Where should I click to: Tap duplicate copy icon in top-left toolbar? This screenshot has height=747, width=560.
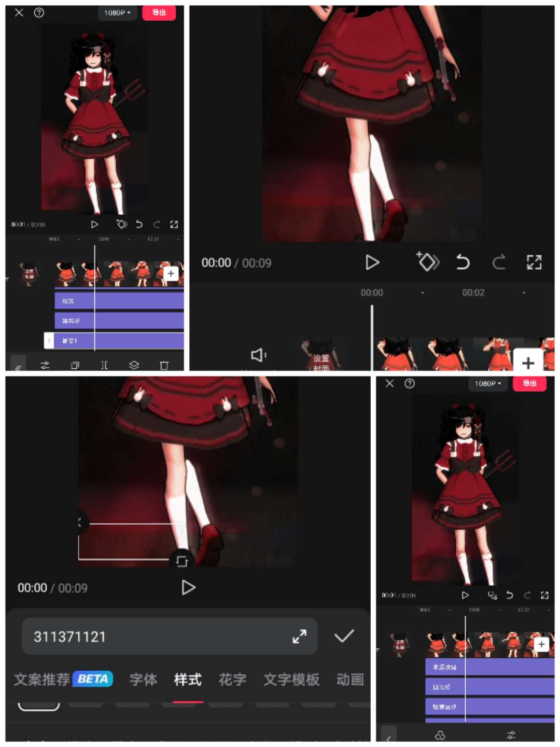[x=75, y=365]
